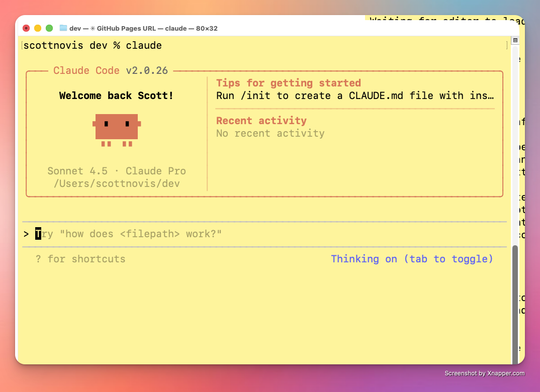Screen dimensions: 540x392
Task: Click the Screenshot by Xnapper.com link
Action: [484, 373]
